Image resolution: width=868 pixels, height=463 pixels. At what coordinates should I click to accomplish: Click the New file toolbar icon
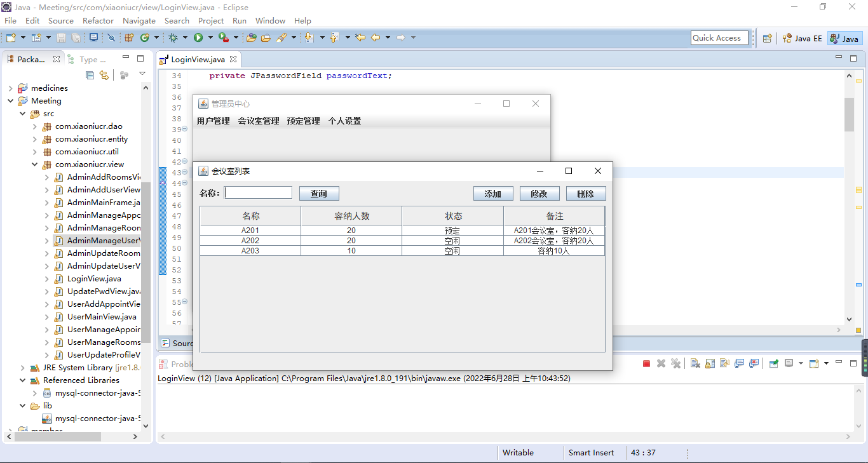pyautogui.click(x=11, y=37)
